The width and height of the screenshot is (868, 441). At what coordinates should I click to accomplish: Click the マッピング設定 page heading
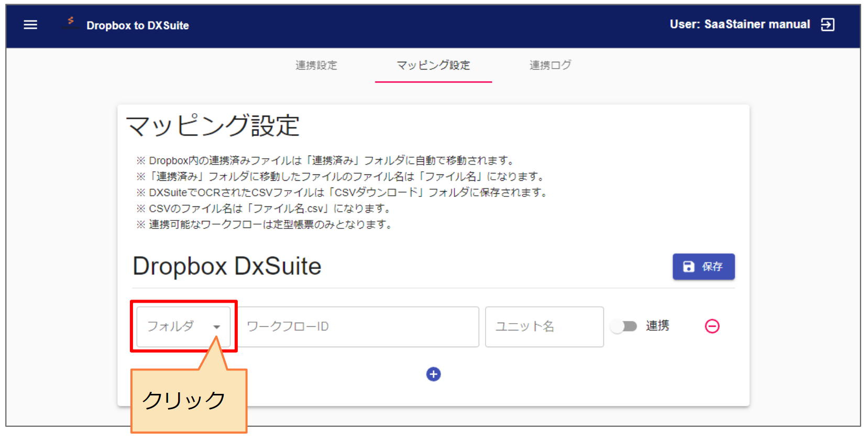pos(213,126)
